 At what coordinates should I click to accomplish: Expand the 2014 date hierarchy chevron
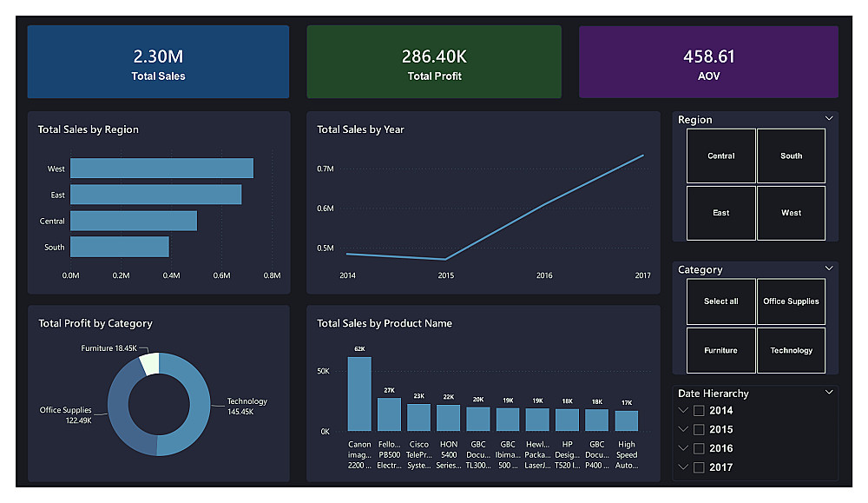[x=683, y=411]
